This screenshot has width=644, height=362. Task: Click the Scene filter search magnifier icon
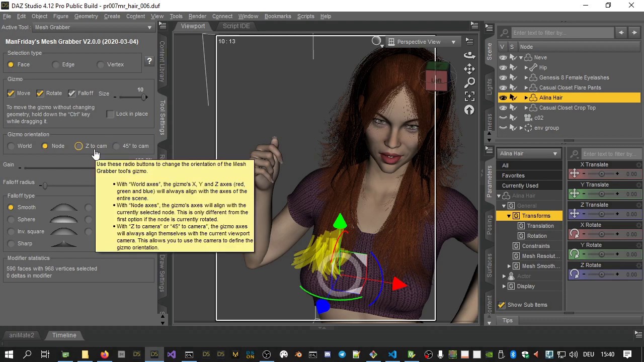click(505, 33)
